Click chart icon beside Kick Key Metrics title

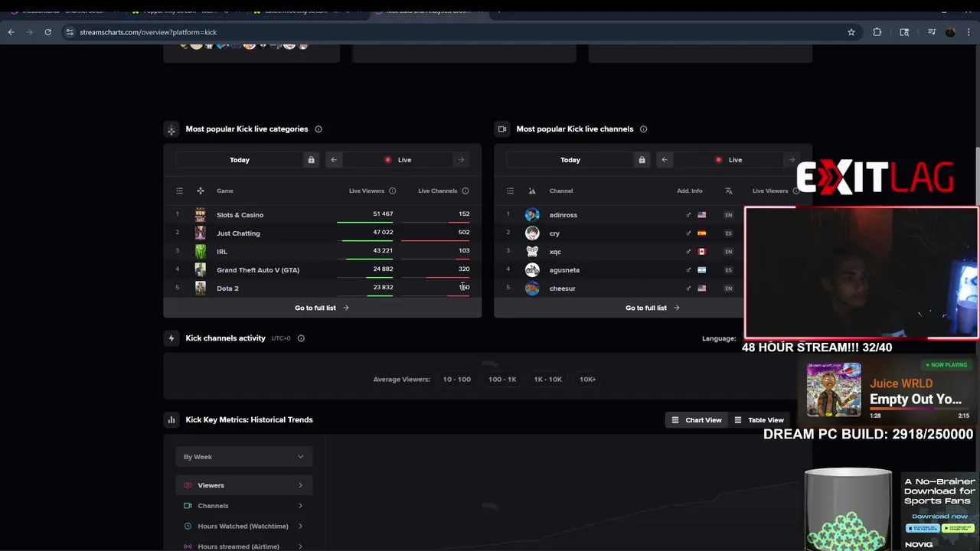(171, 420)
